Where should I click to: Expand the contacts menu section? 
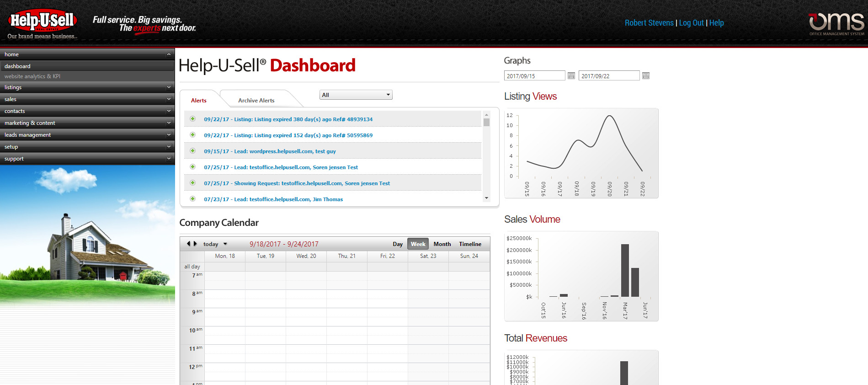coord(169,111)
